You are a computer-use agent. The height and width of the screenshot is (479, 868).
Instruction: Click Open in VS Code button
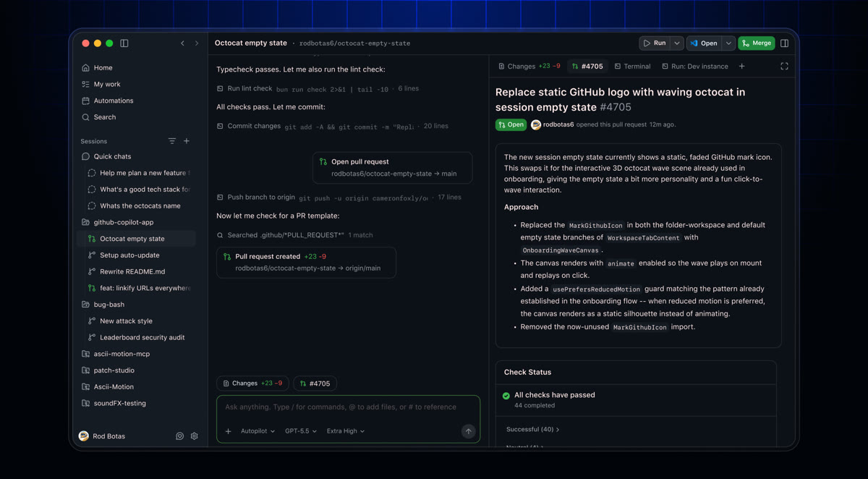(x=704, y=43)
